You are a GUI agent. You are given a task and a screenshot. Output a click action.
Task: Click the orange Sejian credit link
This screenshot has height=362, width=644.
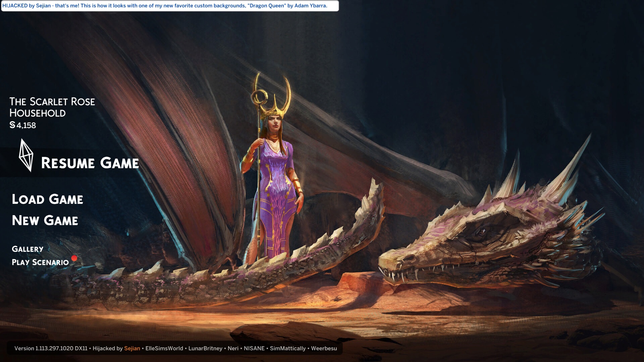point(132,348)
